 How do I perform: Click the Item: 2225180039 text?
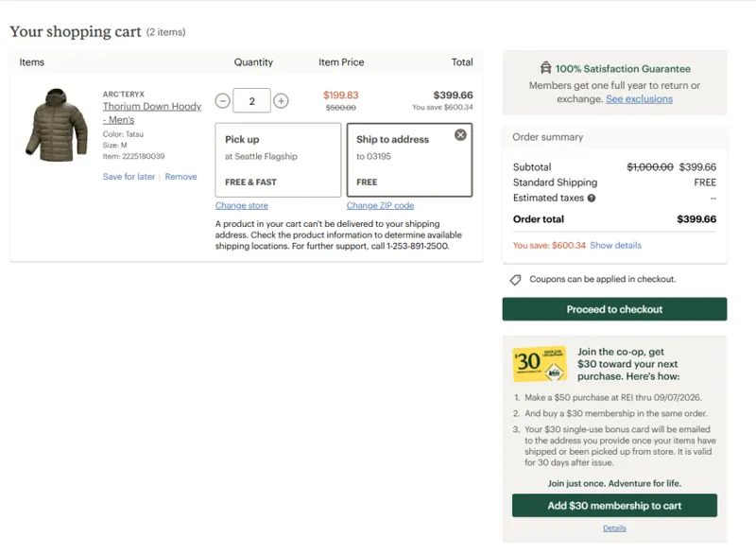coord(133,156)
